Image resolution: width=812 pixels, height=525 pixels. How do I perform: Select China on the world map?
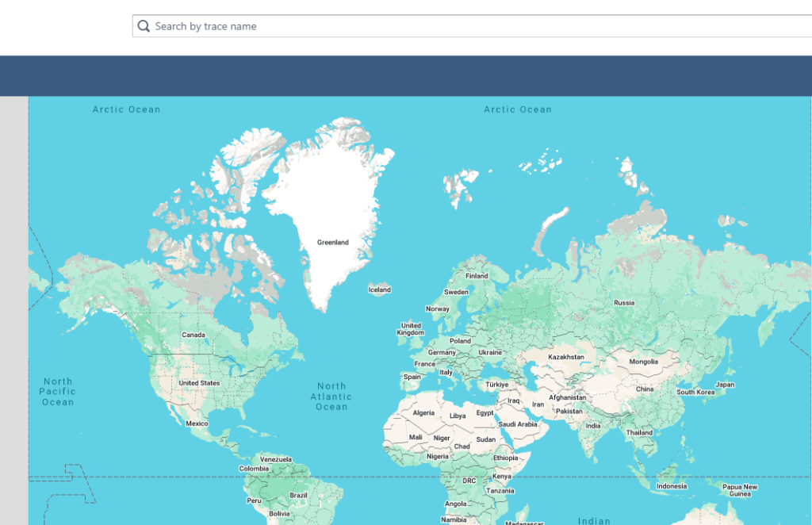(x=645, y=389)
